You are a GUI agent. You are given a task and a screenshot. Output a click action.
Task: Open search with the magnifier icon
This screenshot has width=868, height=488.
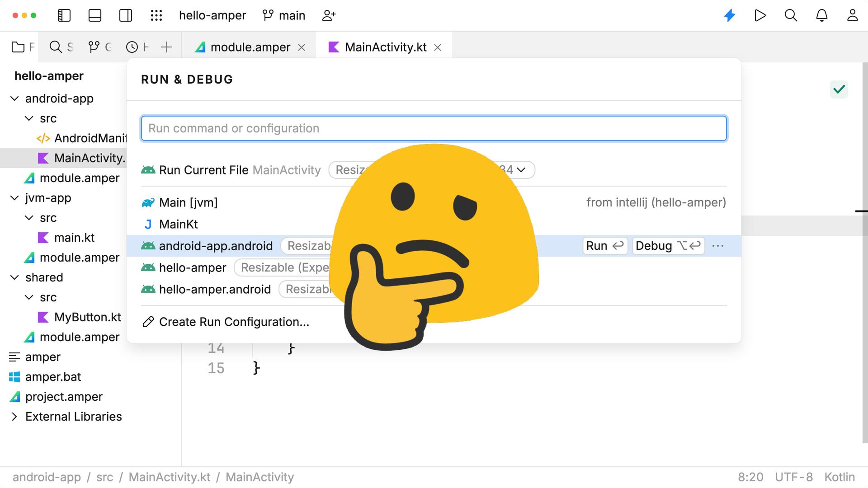coord(791,15)
